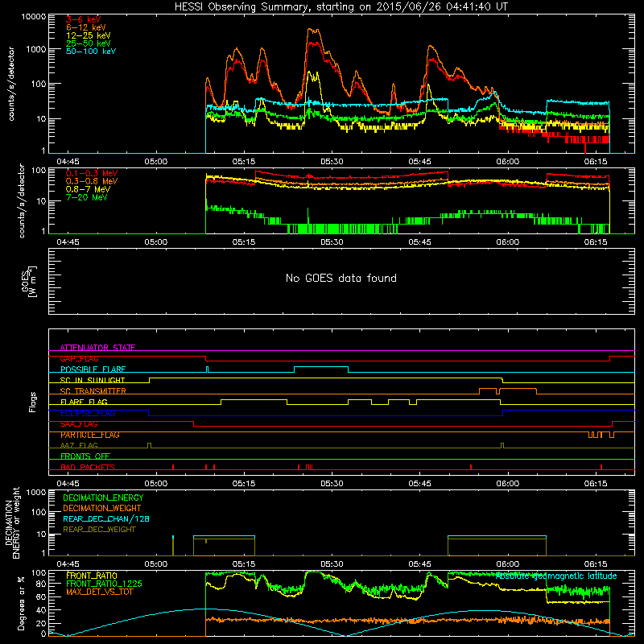Pick the 7-20 MeV legend label

tap(87, 197)
